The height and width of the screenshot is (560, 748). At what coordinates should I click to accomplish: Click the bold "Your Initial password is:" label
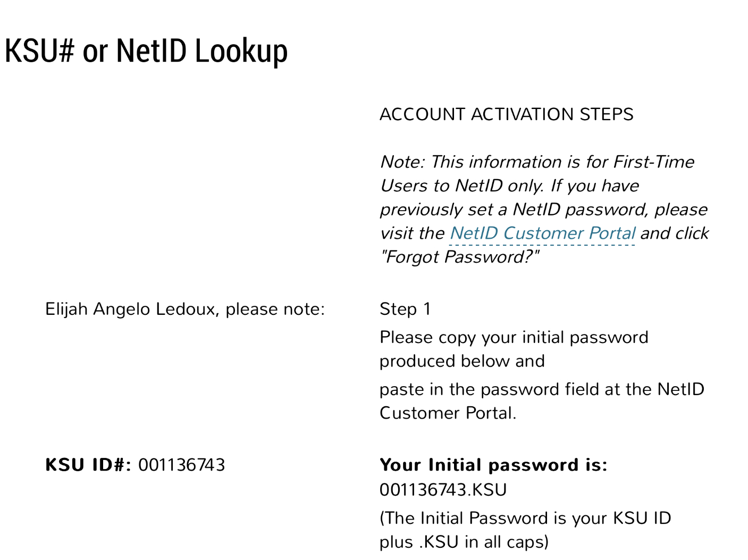493,465
